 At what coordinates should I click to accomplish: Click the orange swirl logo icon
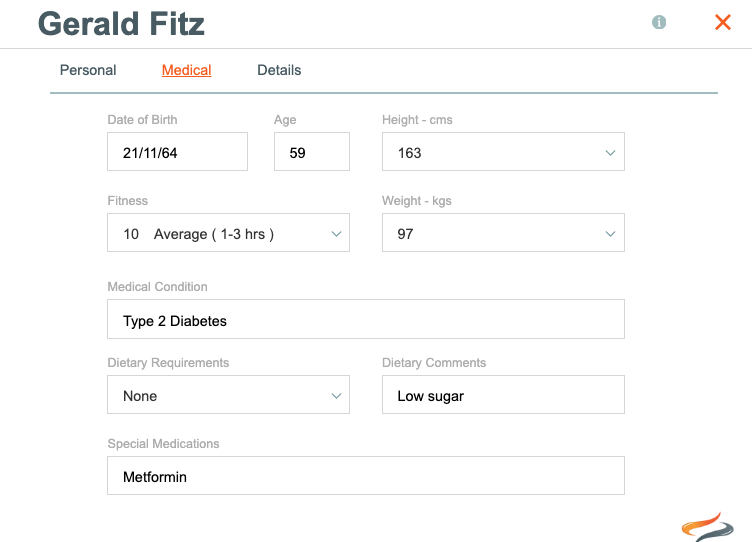click(x=707, y=527)
